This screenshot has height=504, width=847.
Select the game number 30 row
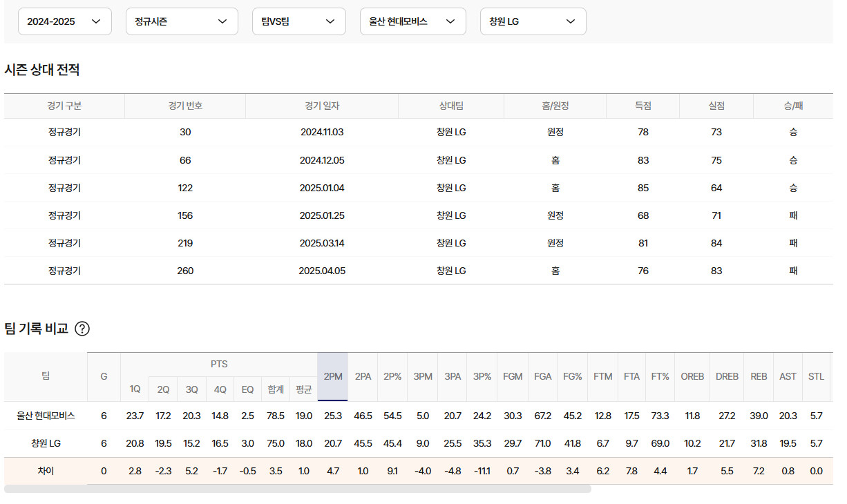click(x=185, y=132)
